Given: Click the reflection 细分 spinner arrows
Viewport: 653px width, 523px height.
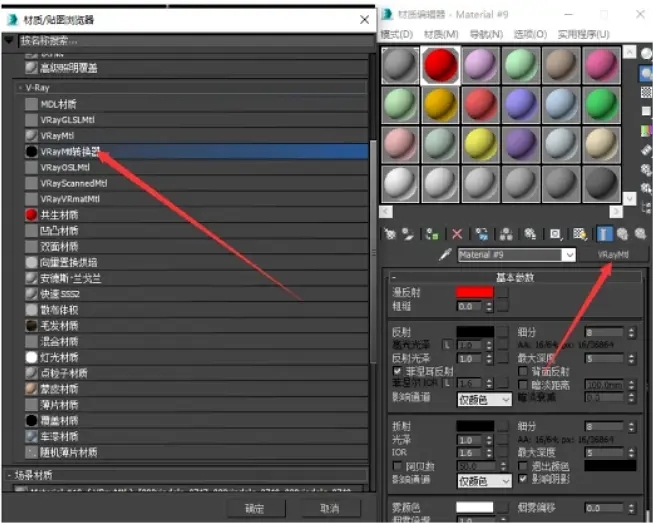Looking at the screenshot, I should 631,332.
